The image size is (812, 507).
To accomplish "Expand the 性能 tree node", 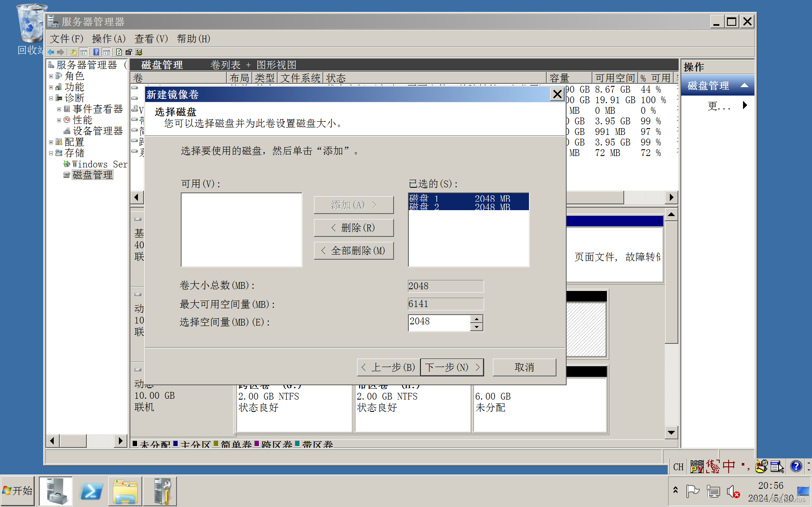I will 59,121.
